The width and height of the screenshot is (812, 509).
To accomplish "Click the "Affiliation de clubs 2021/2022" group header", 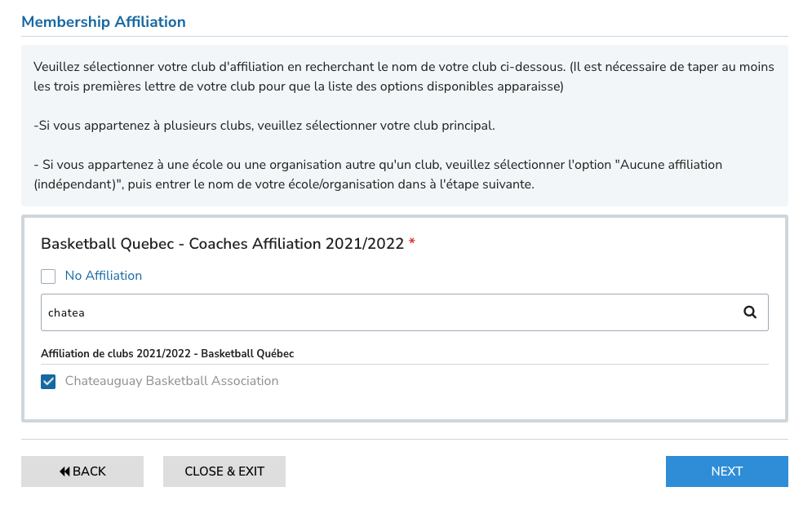I will [x=167, y=354].
